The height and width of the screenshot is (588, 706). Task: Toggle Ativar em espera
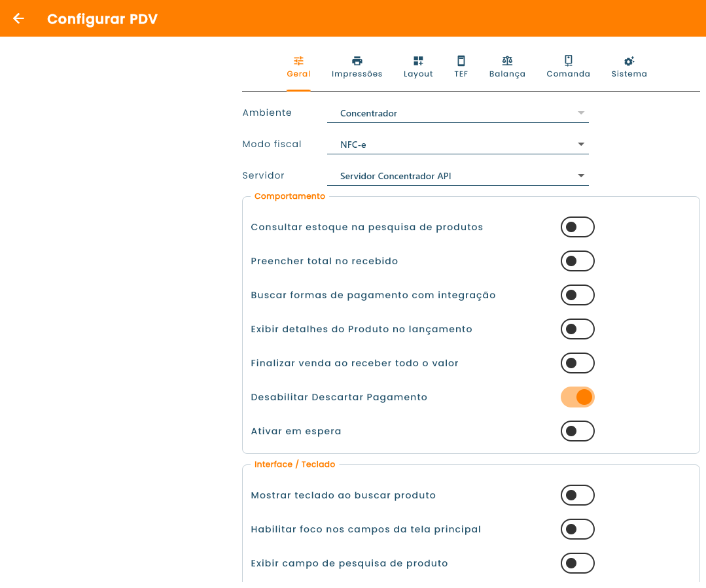(x=578, y=431)
